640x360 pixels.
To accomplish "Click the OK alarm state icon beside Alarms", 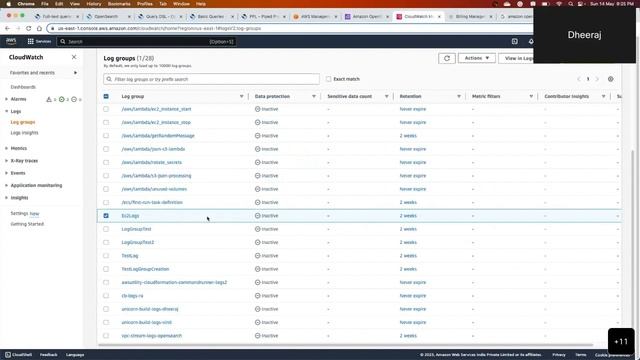I will tap(62, 99).
